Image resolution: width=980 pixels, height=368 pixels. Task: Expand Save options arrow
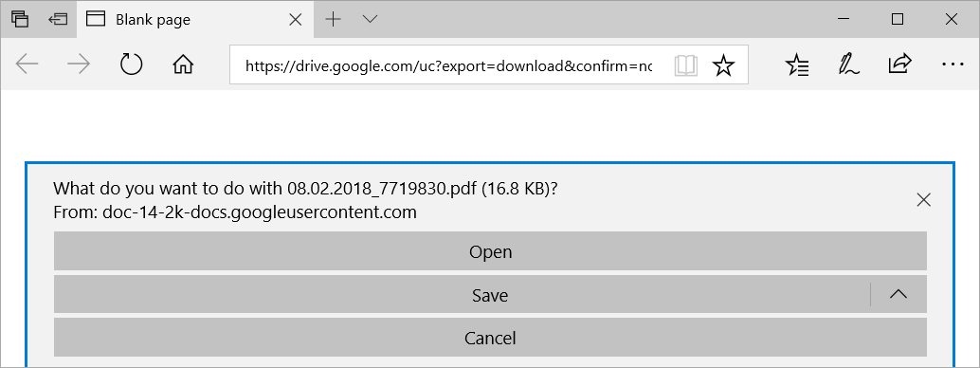[x=898, y=294]
